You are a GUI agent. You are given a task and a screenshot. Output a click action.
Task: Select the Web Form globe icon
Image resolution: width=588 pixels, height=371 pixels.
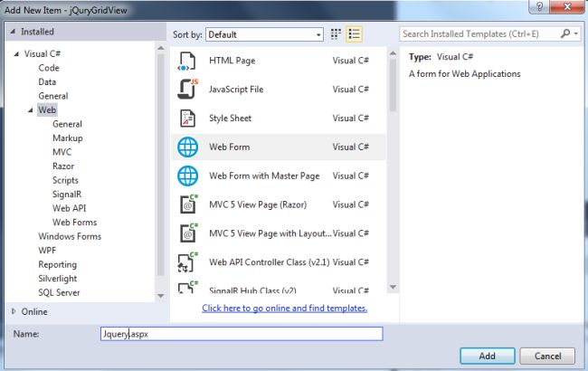(187, 147)
